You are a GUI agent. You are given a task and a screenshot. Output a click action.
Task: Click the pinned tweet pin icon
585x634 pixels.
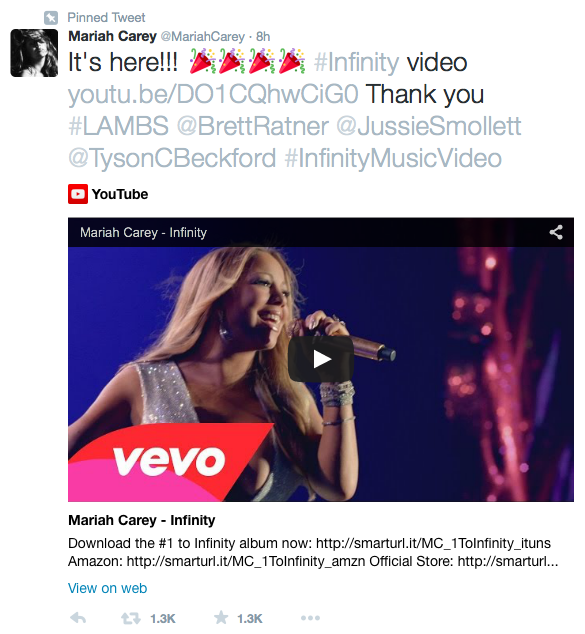(51, 18)
